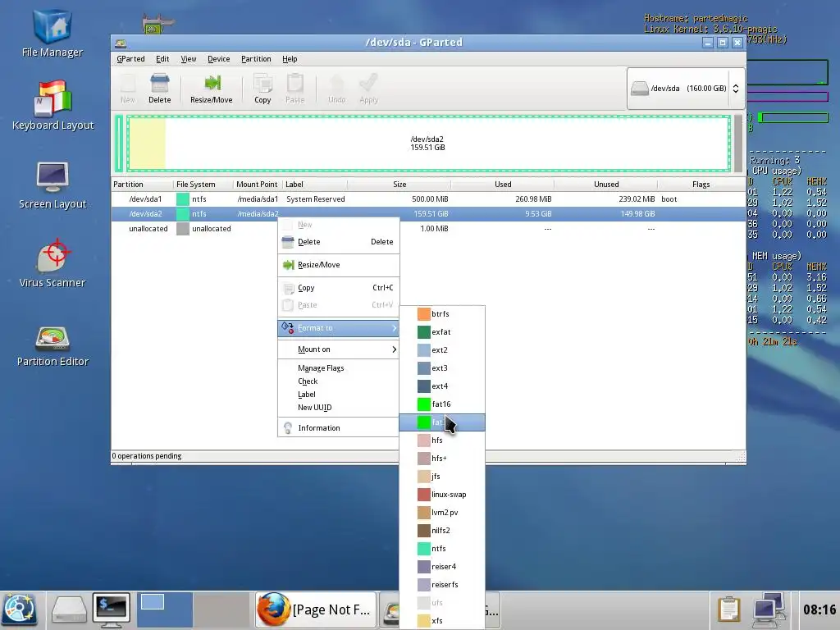The height and width of the screenshot is (630, 840).
Task: Sort by the File System column header
Action: coord(203,185)
